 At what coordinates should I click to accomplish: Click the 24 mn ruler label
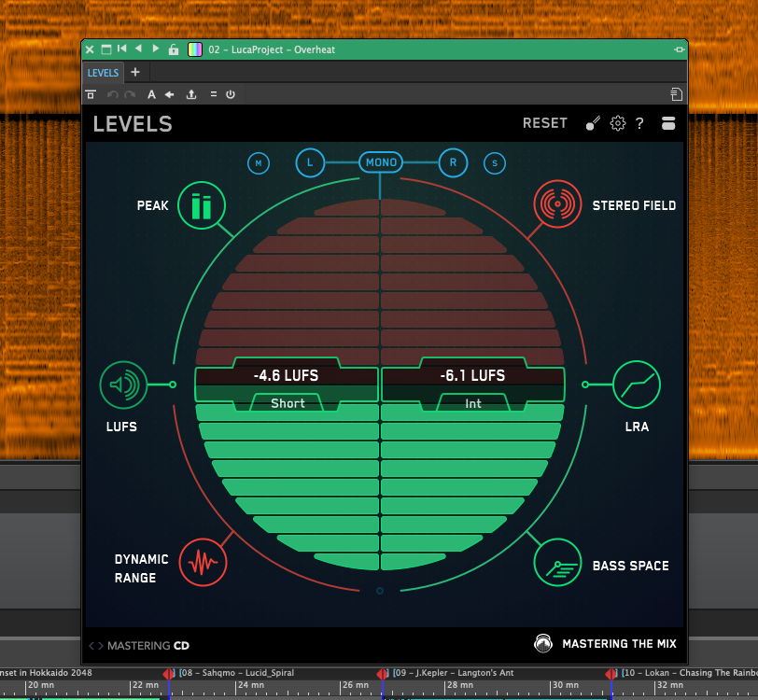point(253,685)
